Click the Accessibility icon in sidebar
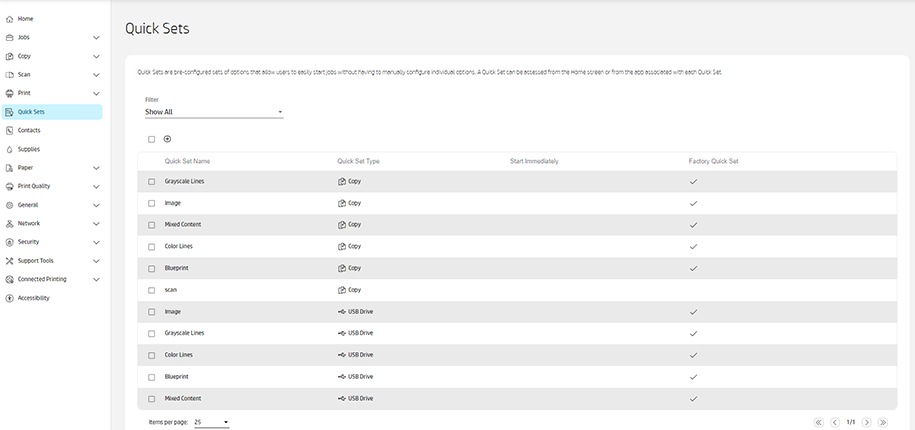 [x=9, y=298]
